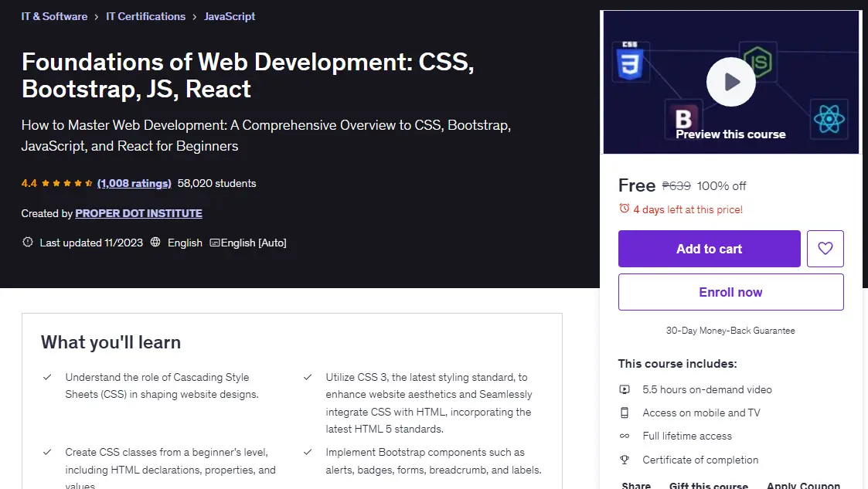Click the star rating icons
Image resolution: width=868 pixels, height=489 pixels.
66,183
